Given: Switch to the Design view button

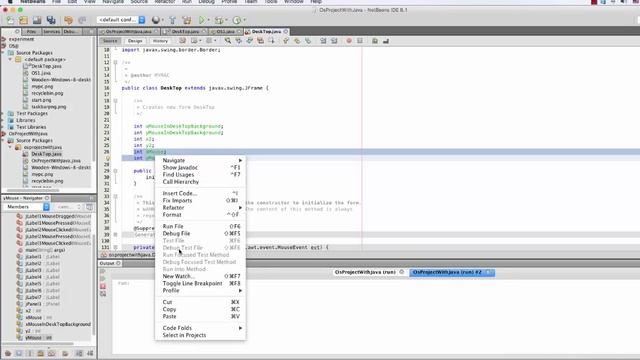Looking at the screenshot, I should (135, 41).
